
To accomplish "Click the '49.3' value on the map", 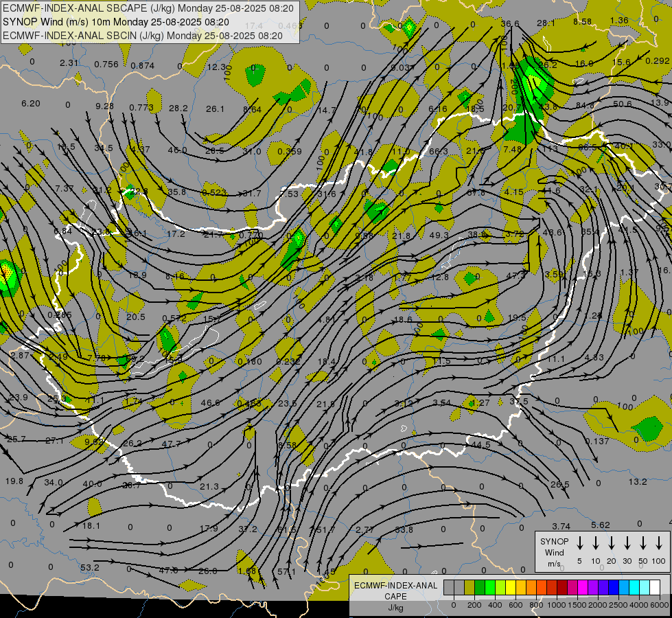I will tap(439, 235).
